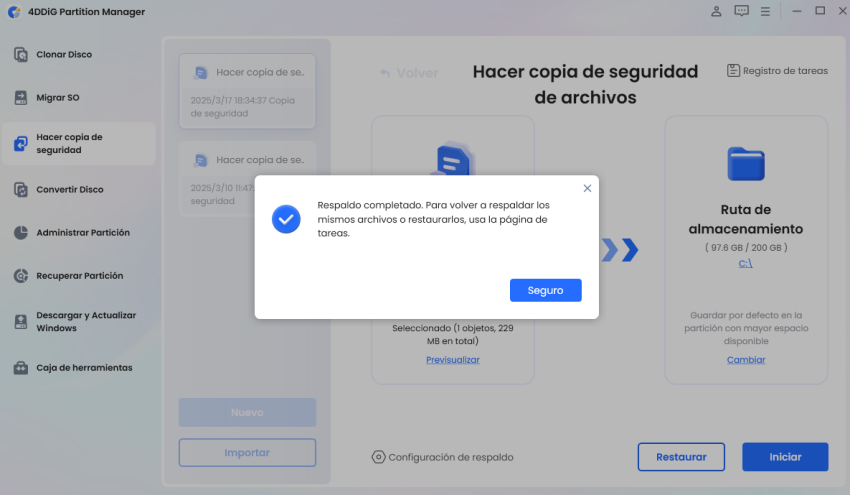This screenshot has width=850, height=495.
Task: Click the Convertir Disco sidebar icon
Action: (21, 190)
